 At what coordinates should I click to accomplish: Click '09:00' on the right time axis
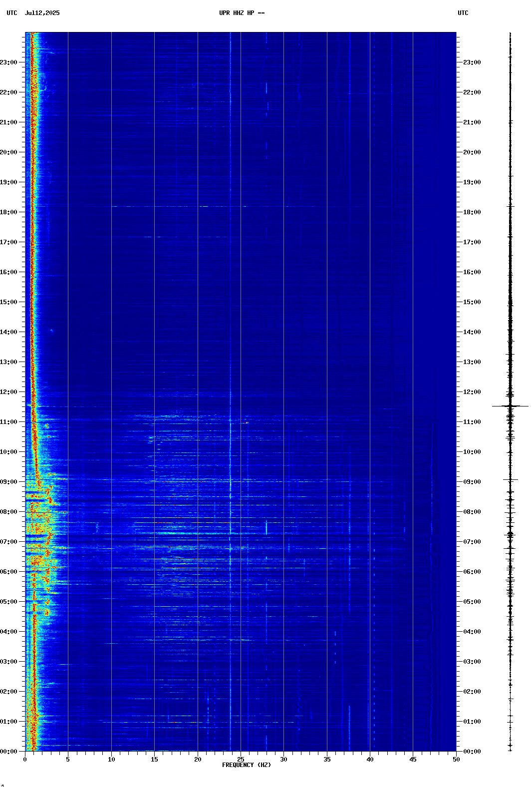tap(472, 482)
